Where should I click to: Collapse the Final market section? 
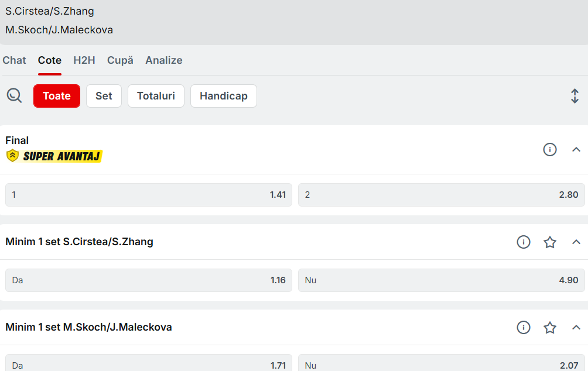[576, 149]
